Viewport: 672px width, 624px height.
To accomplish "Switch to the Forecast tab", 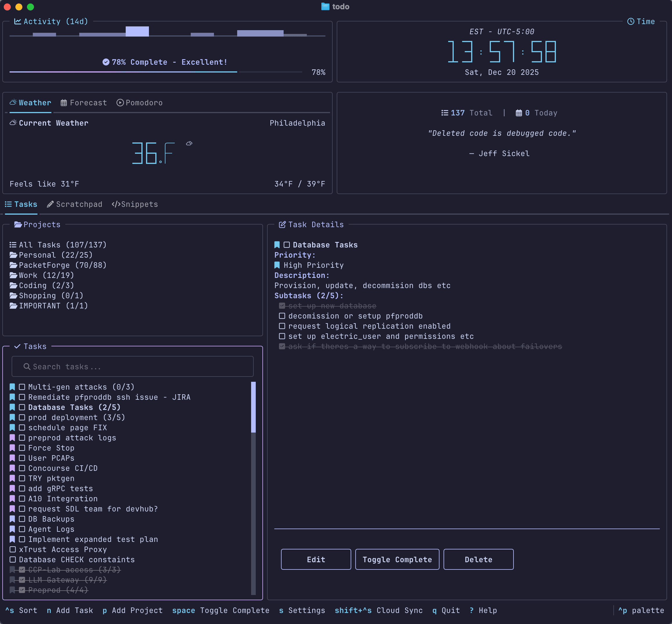I will tap(83, 103).
